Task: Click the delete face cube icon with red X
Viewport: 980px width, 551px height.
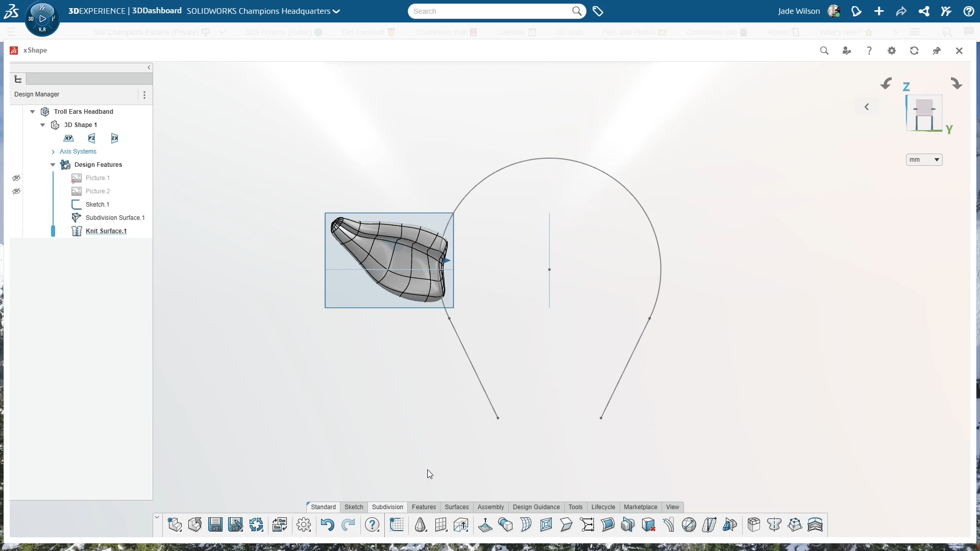Action: coord(648,524)
